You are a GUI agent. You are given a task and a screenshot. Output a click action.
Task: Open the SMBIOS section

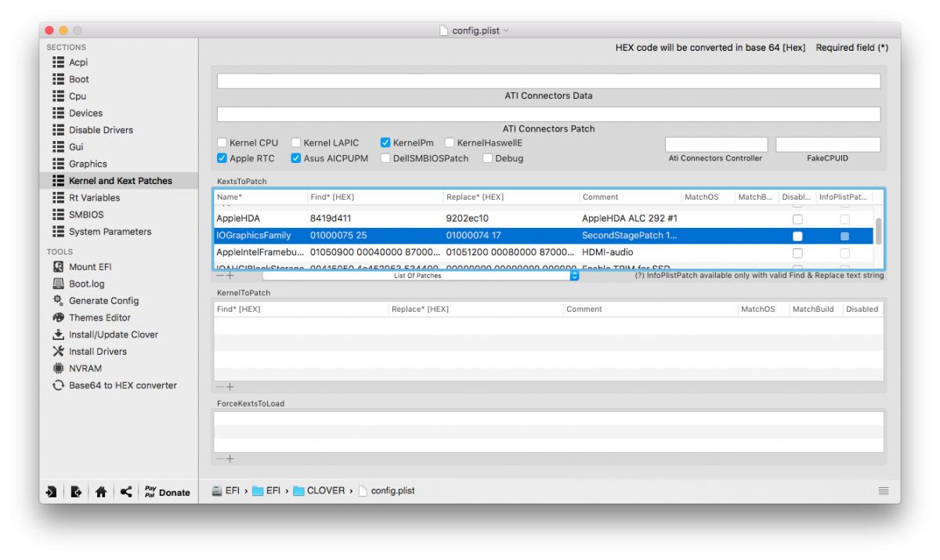[x=86, y=215]
